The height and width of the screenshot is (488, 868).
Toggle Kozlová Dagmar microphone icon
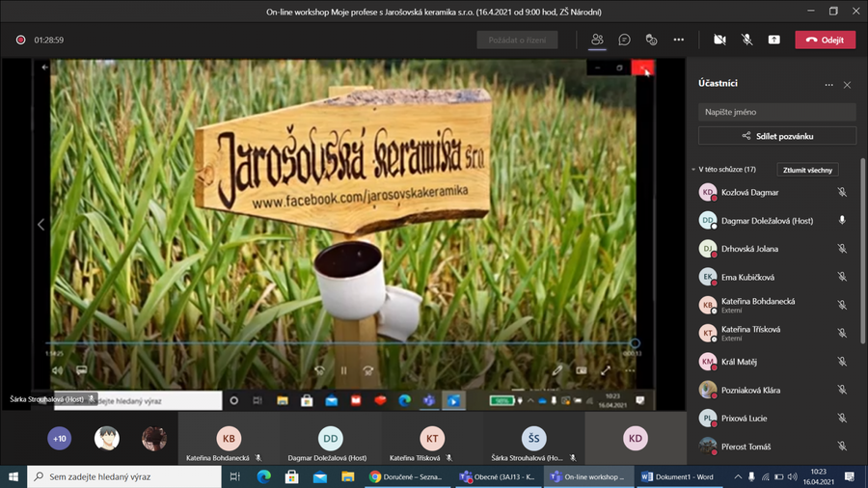coord(841,192)
